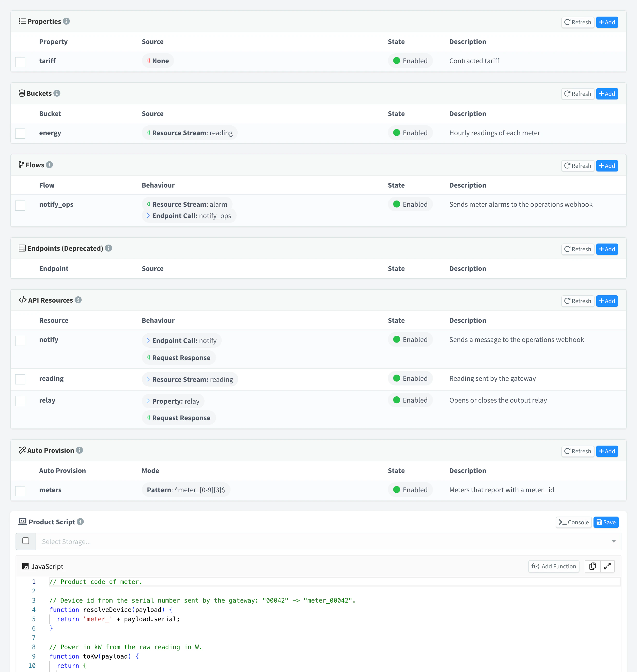
Task: Refresh the Buckets list
Action: click(x=578, y=94)
